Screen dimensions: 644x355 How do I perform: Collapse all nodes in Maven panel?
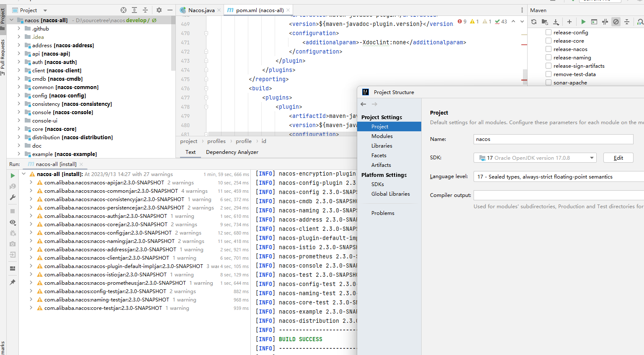627,22
